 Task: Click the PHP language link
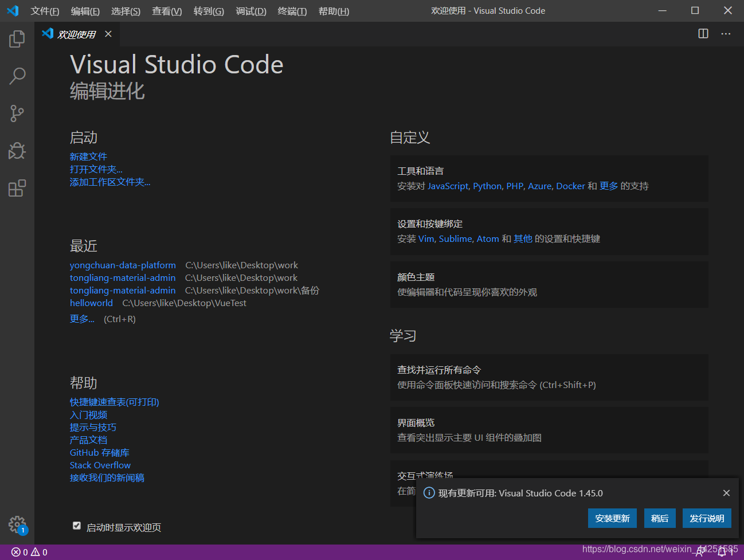pyautogui.click(x=515, y=186)
